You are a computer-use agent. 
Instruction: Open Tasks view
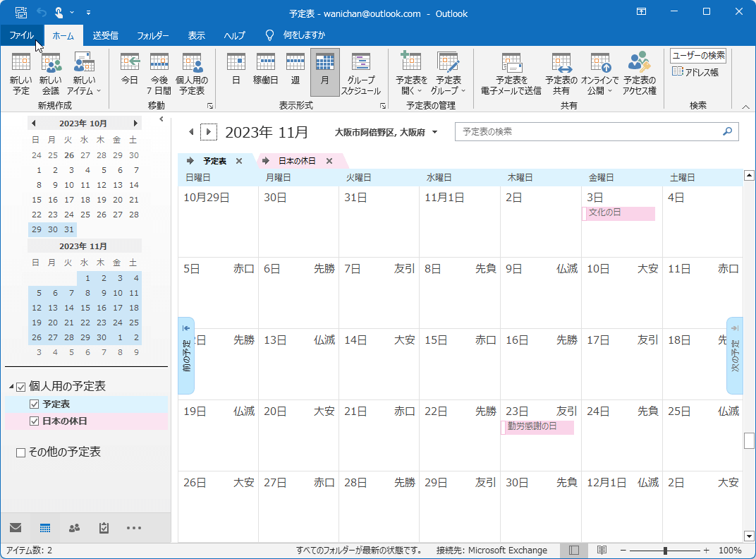click(104, 528)
